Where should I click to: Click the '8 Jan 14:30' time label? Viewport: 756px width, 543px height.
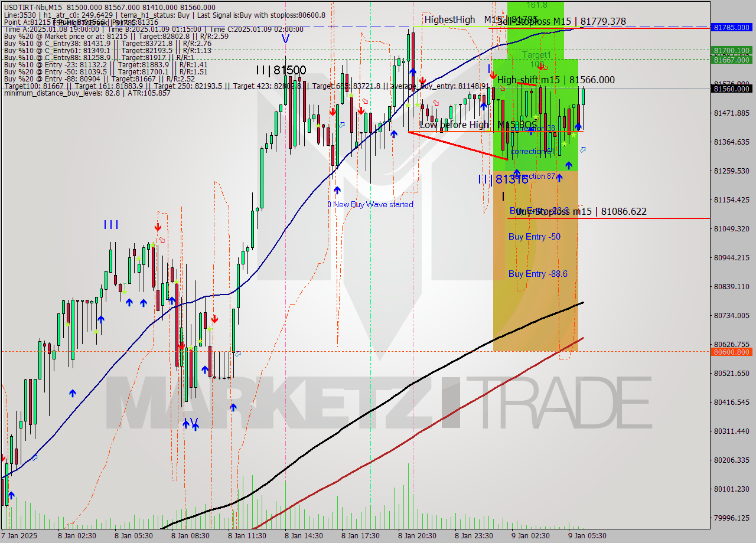pyautogui.click(x=304, y=536)
